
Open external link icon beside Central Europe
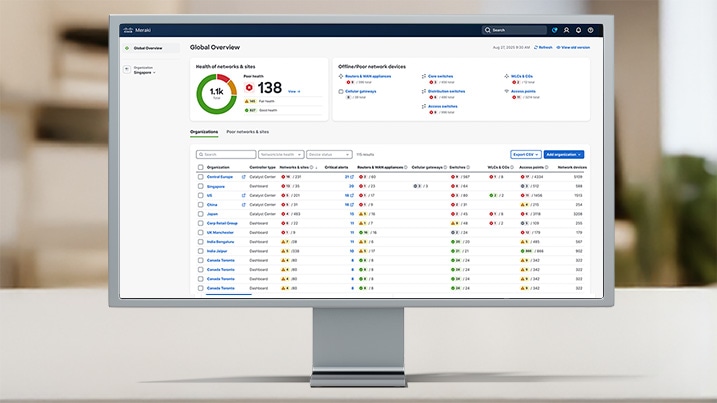[x=243, y=176]
